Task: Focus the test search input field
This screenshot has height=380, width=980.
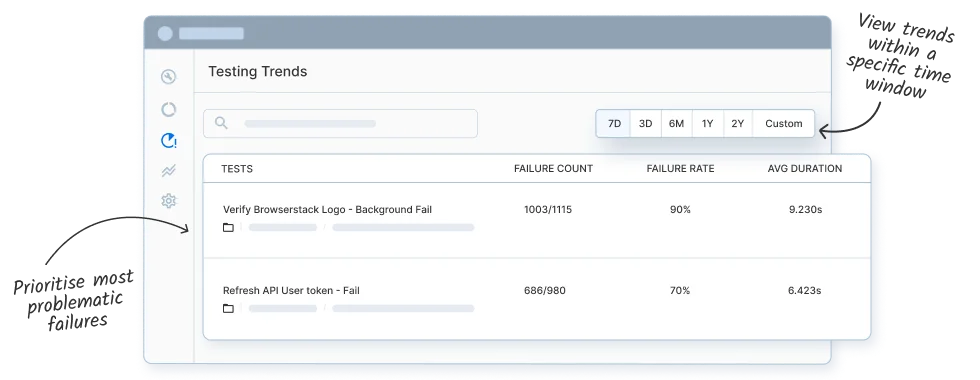Action: pyautogui.click(x=341, y=124)
